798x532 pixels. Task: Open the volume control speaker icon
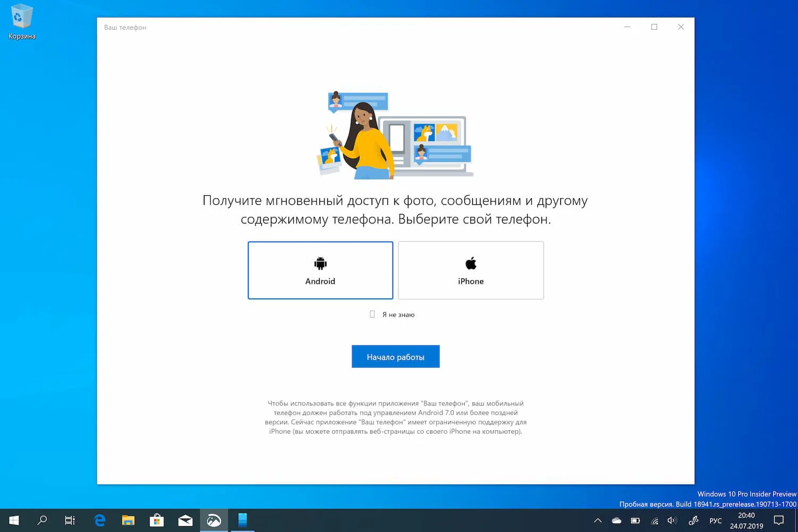[671, 520]
